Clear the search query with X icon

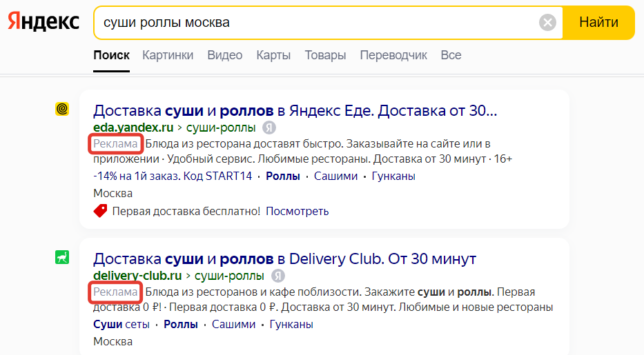(547, 23)
